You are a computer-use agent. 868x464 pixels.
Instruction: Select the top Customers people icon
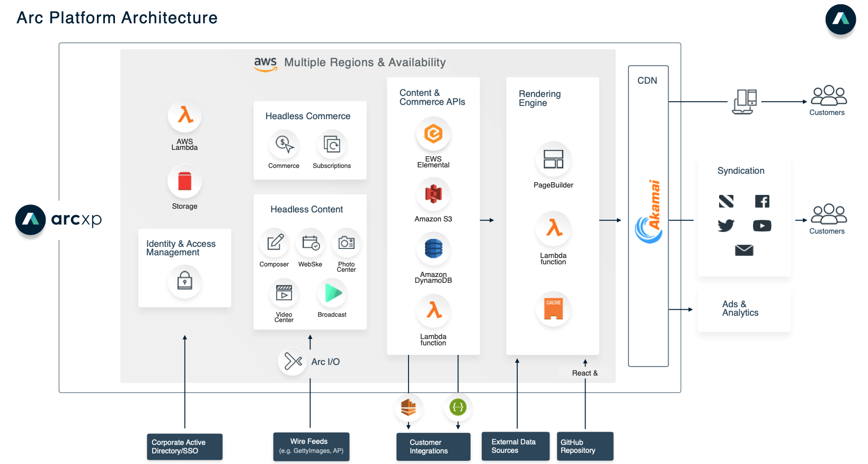point(829,95)
